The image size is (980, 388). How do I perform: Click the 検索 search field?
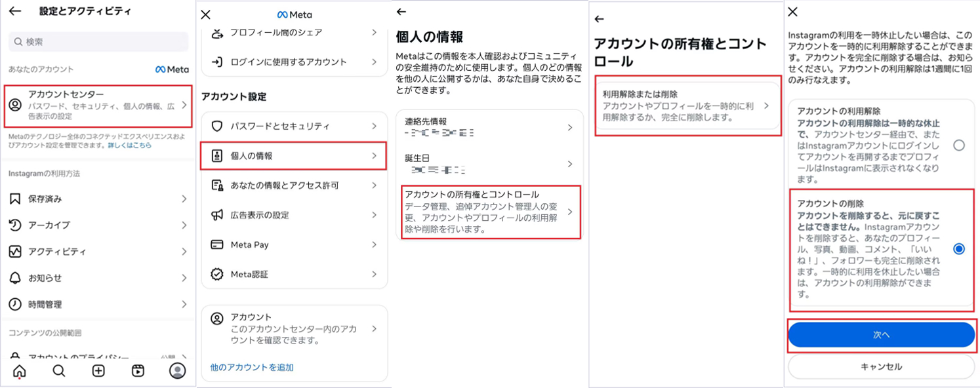click(x=98, y=41)
